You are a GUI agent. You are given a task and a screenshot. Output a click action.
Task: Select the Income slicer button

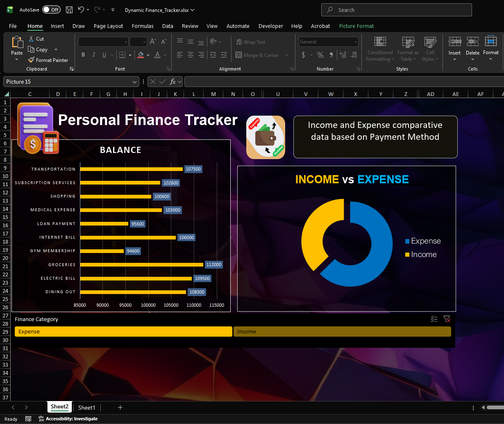(342, 331)
